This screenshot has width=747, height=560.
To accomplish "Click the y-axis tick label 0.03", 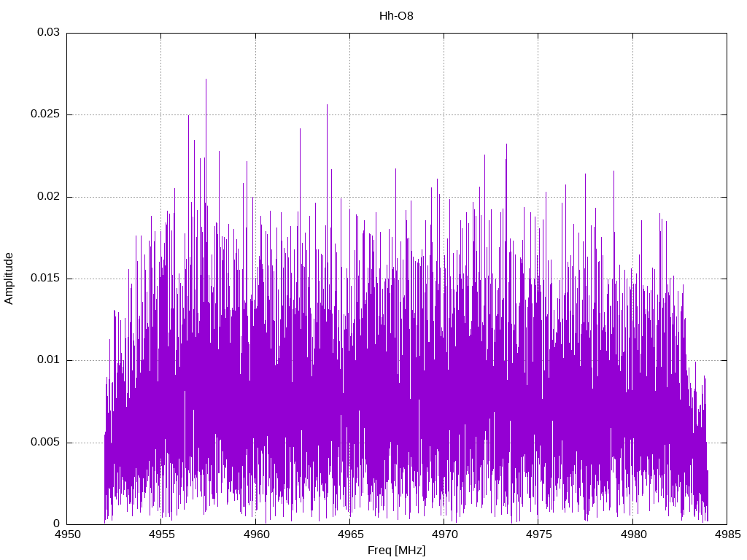I will (x=49, y=32).
